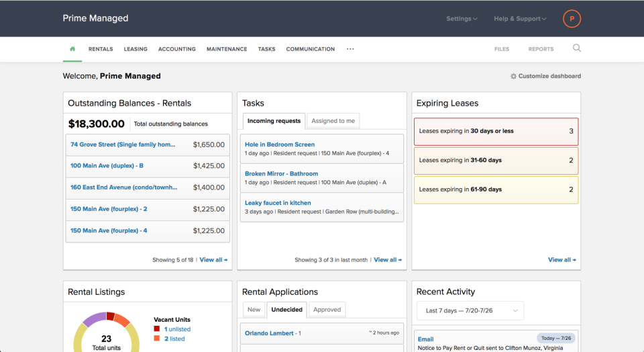Open the Tasks menu
Image resolution: width=644 pixels, height=352 pixels.
pyautogui.click(x=266, y=49)
